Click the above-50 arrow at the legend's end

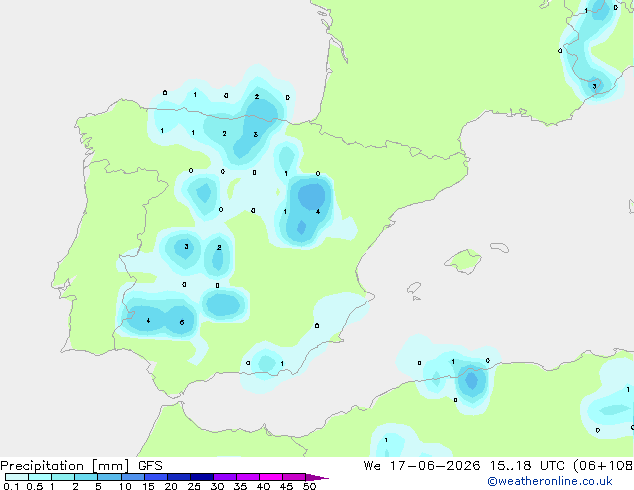pyautogui.click(x=317, y=477)
